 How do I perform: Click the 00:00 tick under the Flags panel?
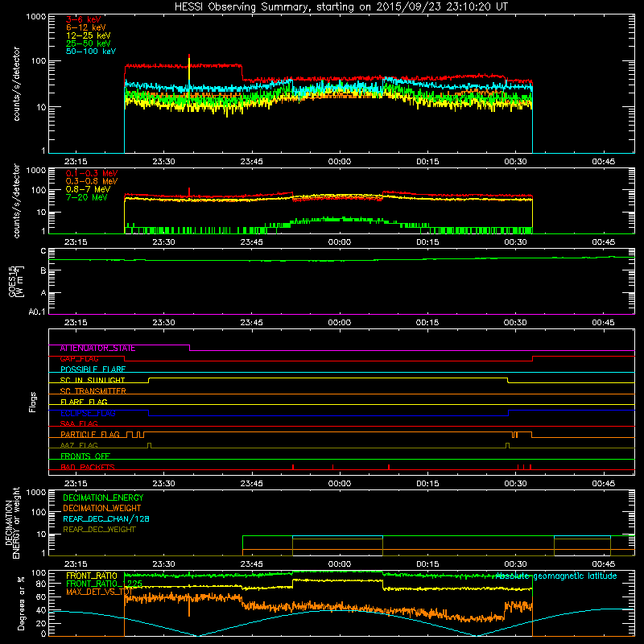coord(339,484)
